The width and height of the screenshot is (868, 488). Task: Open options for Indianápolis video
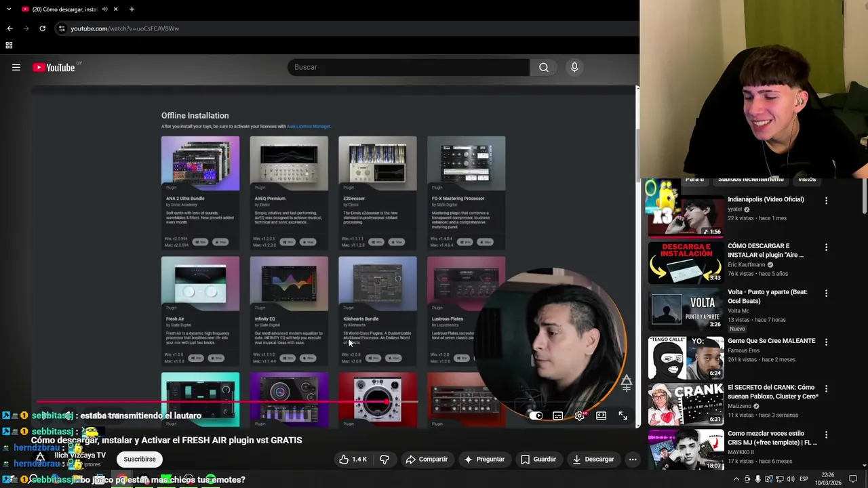[826, 201]
